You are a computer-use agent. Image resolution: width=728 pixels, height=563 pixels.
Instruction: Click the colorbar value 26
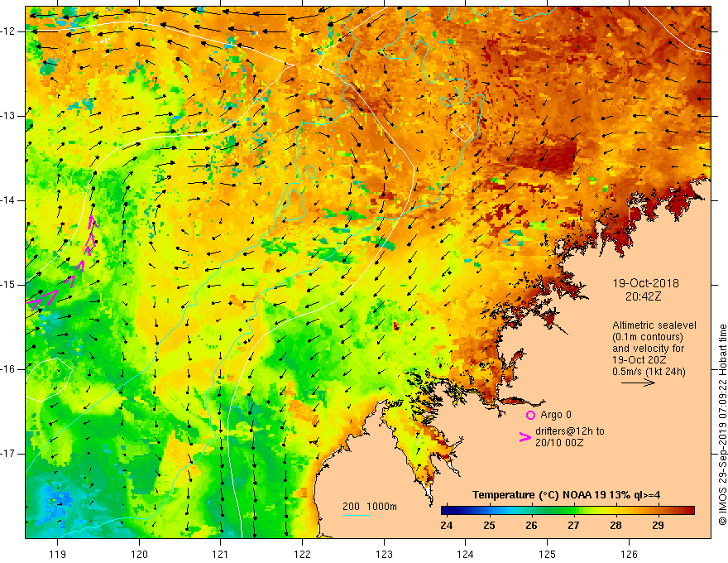click(531, 526)
